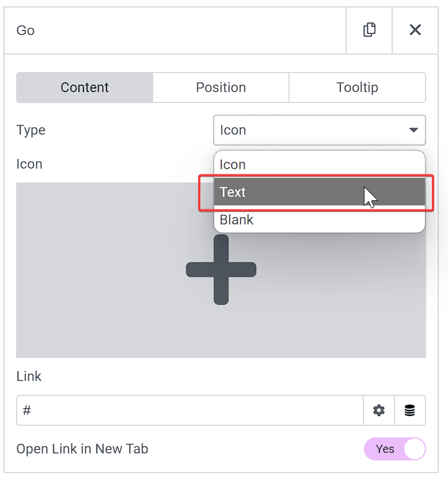The width and height of the screenshot is (448, 484).
Task: Click the Open Link in New Tab label
Action: point(82,449)
